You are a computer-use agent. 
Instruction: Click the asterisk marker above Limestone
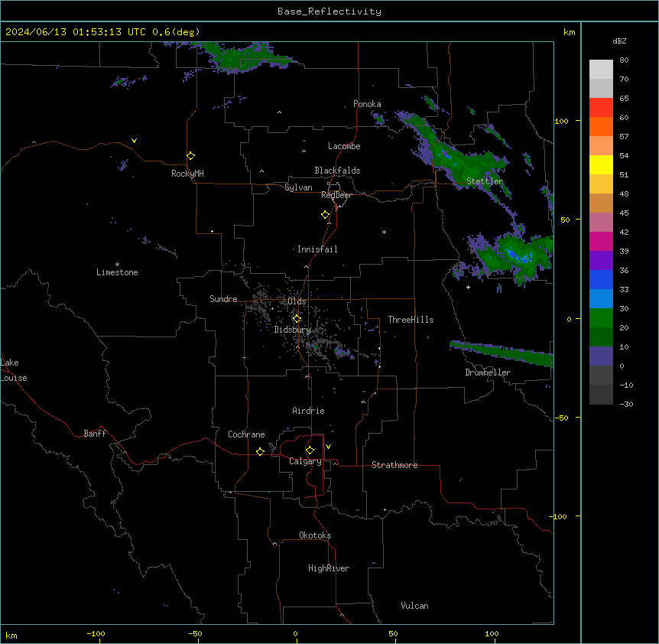(117, 265)
